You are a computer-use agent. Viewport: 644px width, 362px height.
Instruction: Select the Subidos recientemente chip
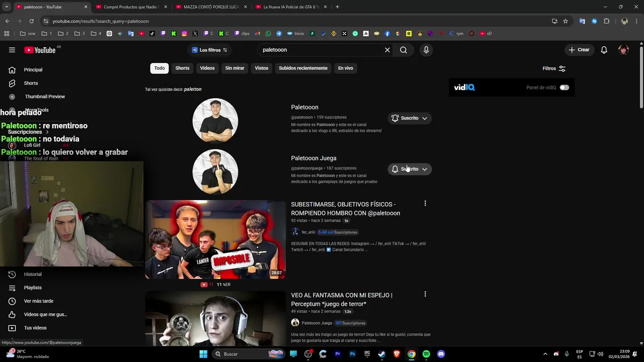click(x=303, y=68)
